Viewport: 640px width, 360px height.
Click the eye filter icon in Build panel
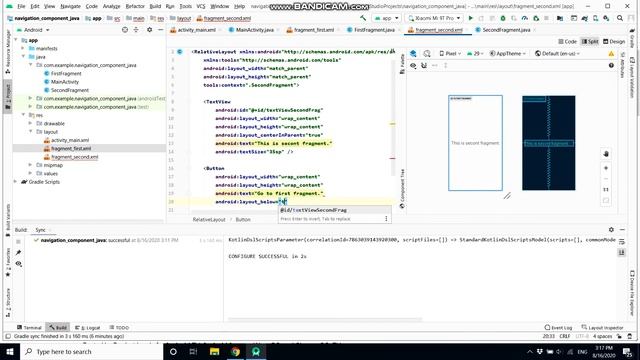click(x=18, y=264)
